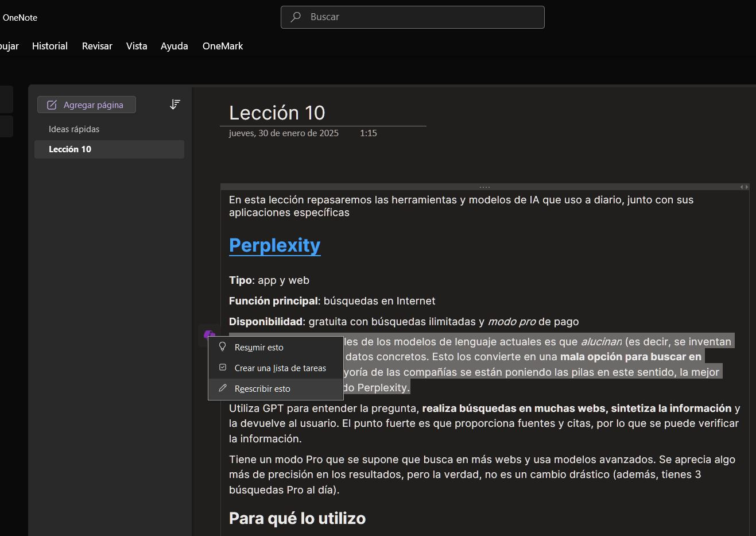Image resolution: width=756 pixels, height=536 pixels.
Task: Select Resumir esto from the context menu
Action: click(276, 347)
